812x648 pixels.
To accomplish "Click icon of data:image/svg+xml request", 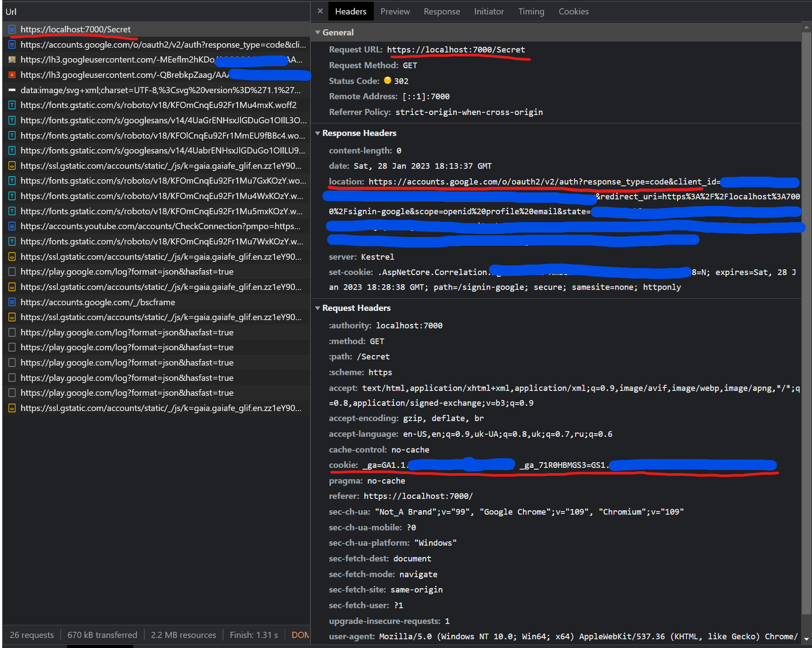I will (12, 90).
